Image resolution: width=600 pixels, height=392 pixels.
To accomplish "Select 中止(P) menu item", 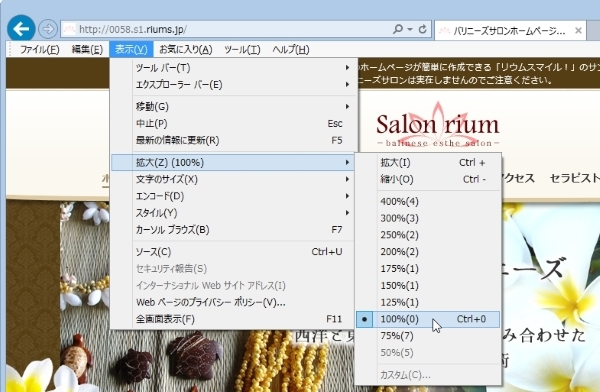I will (234, 123).
